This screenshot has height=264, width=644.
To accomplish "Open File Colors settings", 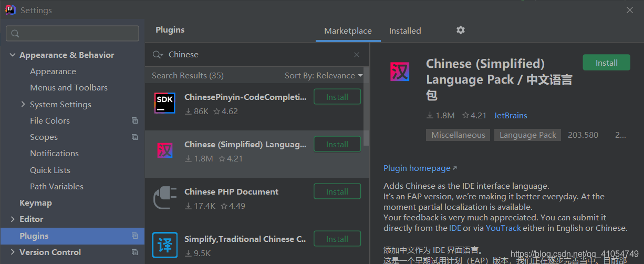I will (x=50, y=120).
